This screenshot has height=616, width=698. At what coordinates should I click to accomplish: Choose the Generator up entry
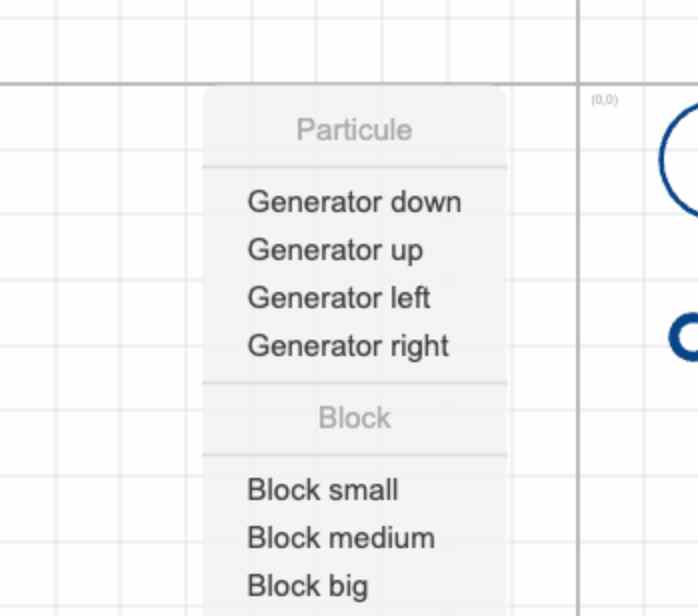335,250
